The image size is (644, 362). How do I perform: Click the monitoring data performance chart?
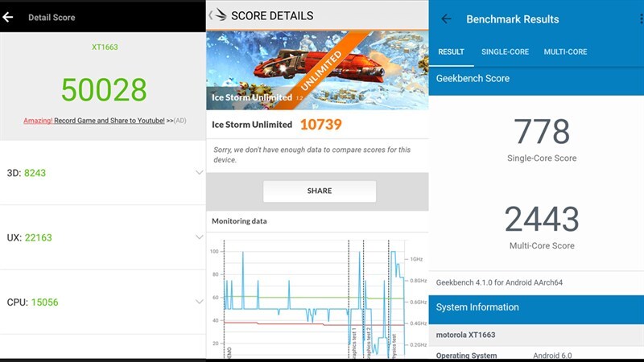click(317, 298)
